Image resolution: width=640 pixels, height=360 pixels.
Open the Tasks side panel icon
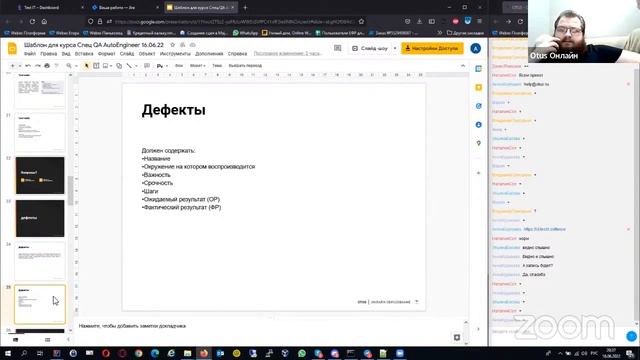click(479, 106)
